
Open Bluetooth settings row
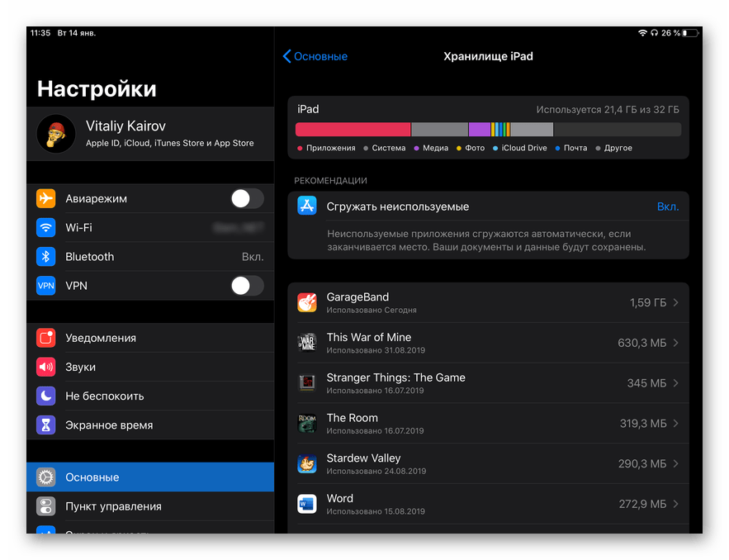(150, 257)
